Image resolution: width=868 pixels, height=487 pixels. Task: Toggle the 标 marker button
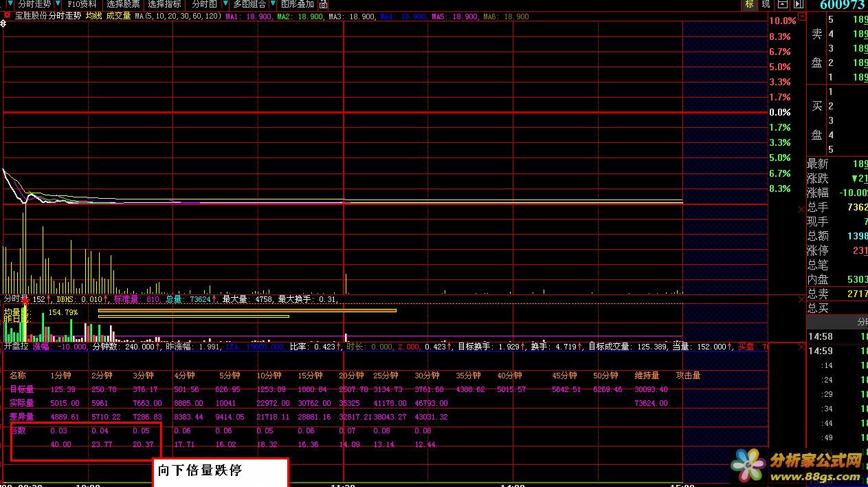748,5
